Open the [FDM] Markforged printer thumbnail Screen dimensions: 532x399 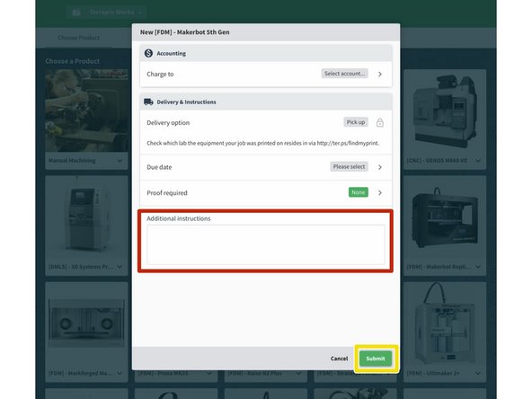coord(86,323)
